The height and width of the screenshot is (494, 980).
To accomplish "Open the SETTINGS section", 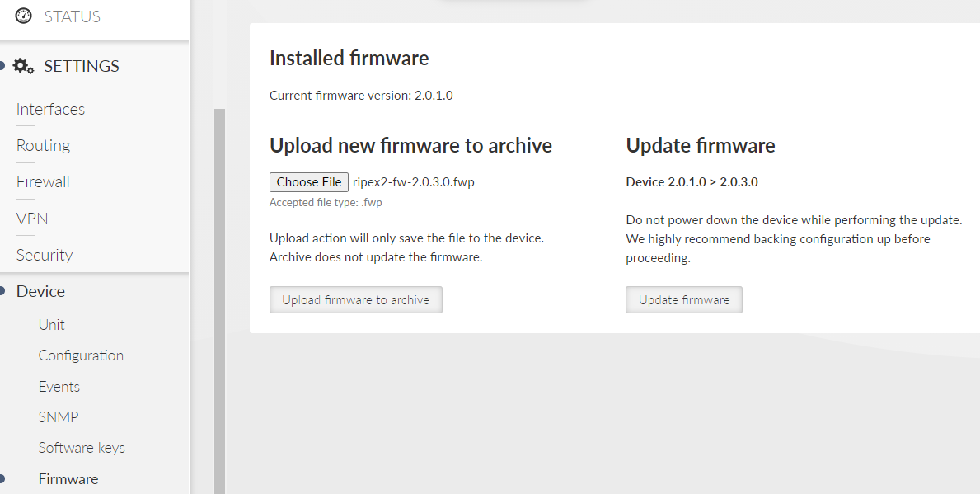I will click(x=82, y=66).
